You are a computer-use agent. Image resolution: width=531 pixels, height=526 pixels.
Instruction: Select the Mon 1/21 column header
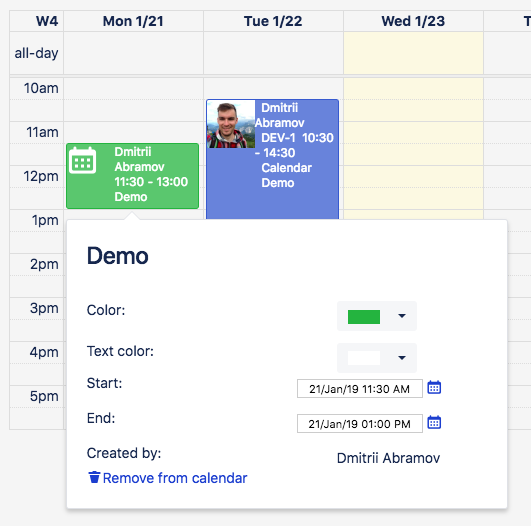133,21
